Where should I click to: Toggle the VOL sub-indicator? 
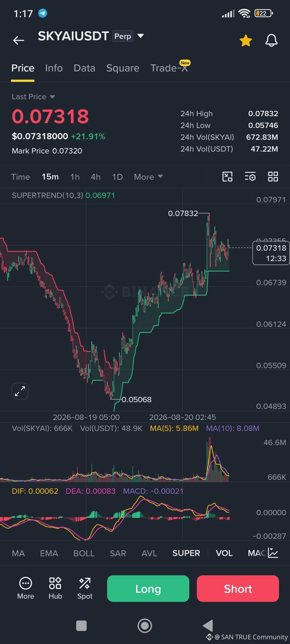(x=224, y=553)
